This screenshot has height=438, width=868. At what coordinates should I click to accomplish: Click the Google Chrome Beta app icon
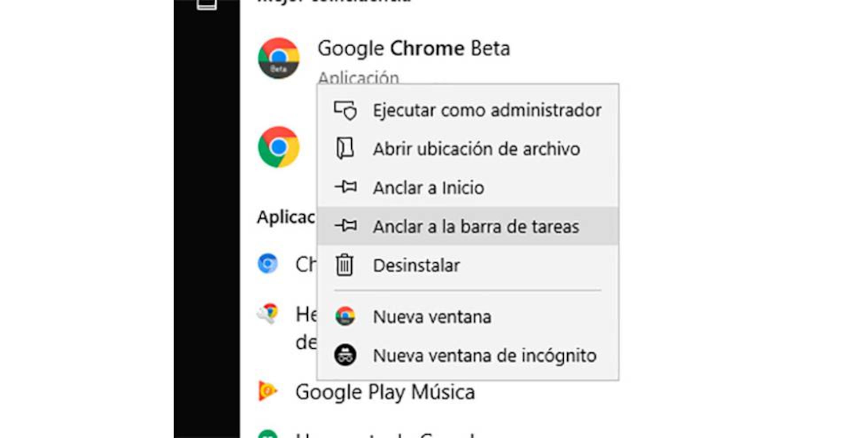[x=279, y=58]
